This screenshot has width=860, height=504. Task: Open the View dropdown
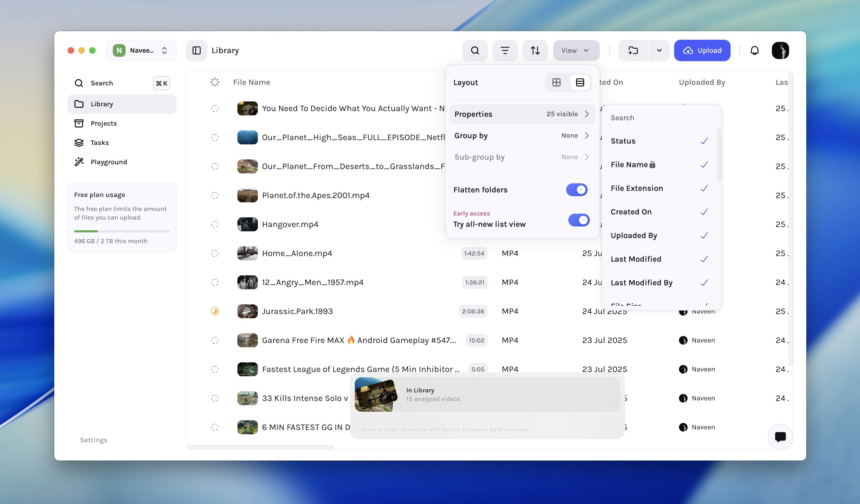point(576,50)
